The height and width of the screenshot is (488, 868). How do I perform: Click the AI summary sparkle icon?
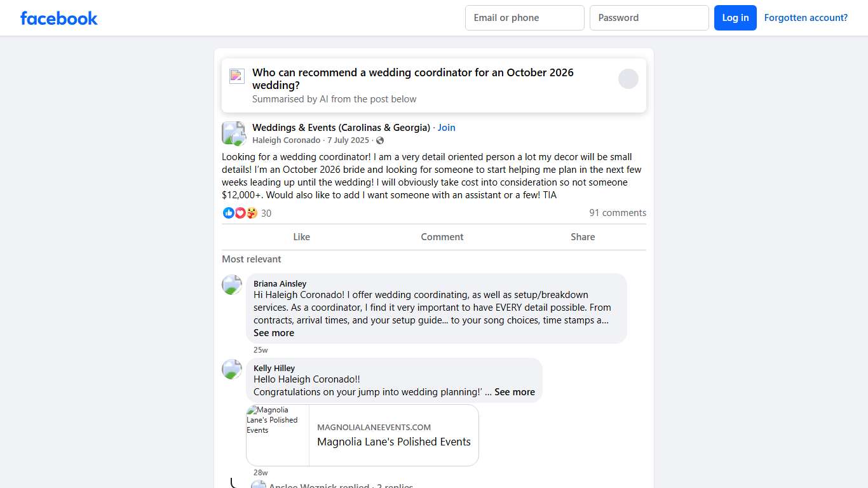237,76
